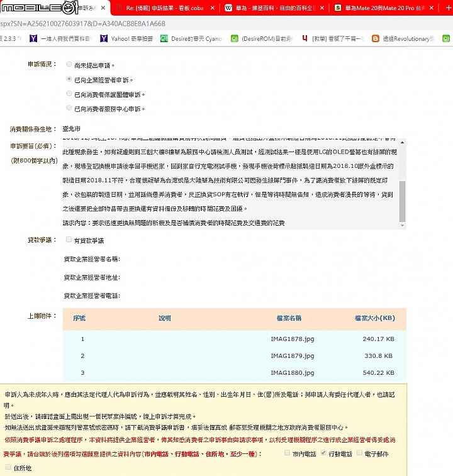Open the Desire的春天 Cyano bookmark
Image resolution: width=453 pixels, height=476 pixels.
pyautogui.click(x=192, y=38)
